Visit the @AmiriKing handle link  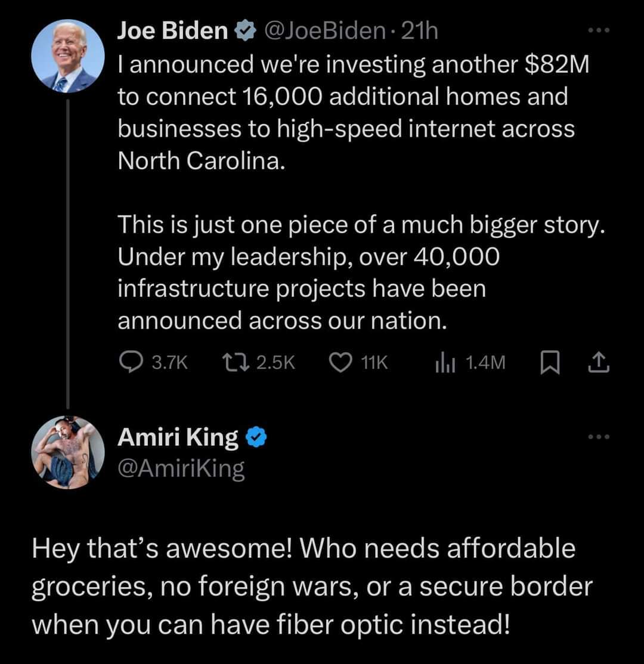pos(181,469)
